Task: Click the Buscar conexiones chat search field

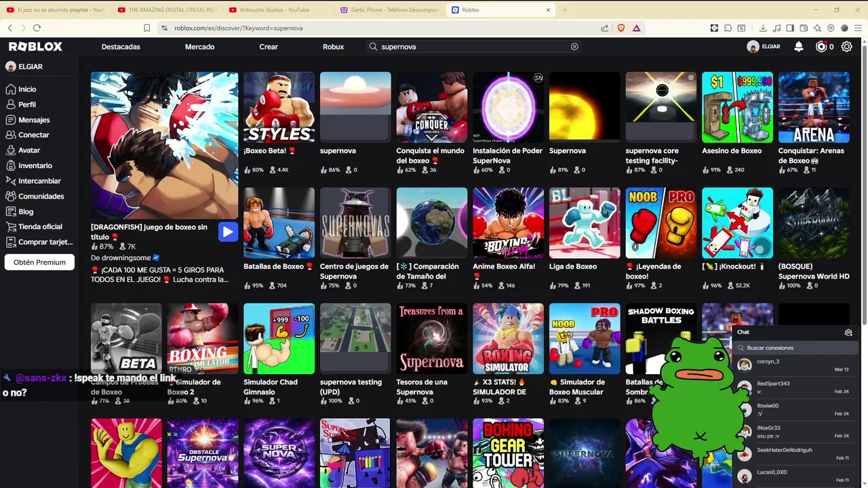Action: coord(795,348)
